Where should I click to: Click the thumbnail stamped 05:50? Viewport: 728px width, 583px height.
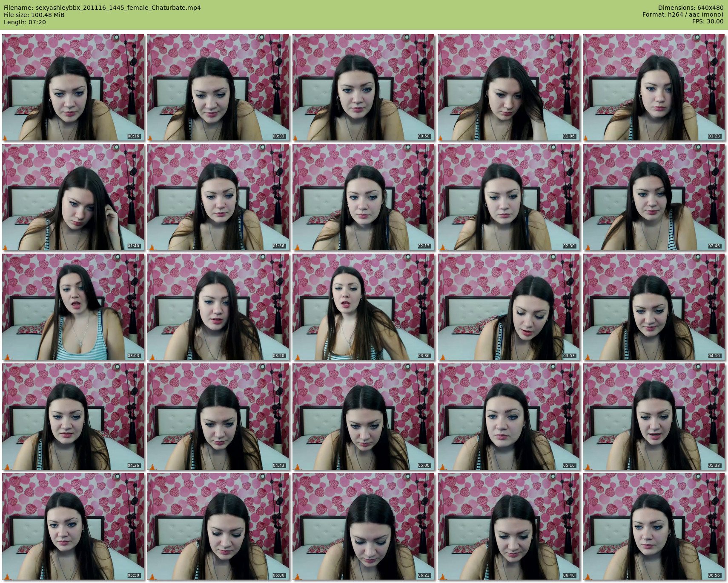pyautogui.click(x=73, y=527)
